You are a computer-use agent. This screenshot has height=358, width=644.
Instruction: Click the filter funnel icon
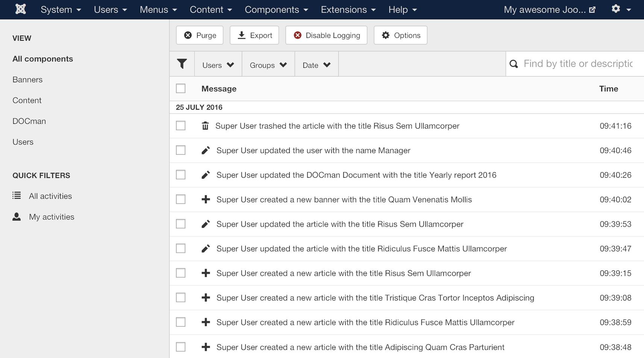point(182,64)
